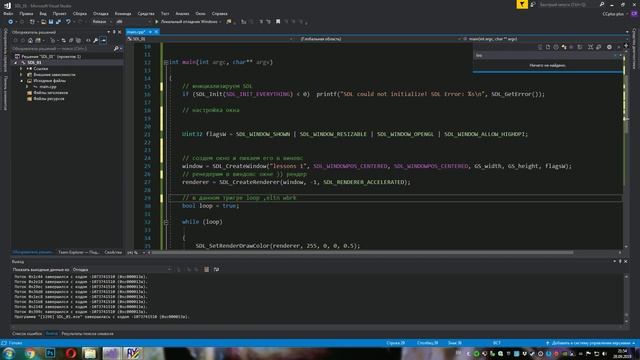Open the Файл menu
640x360 pixels.
tap(8, 14)
